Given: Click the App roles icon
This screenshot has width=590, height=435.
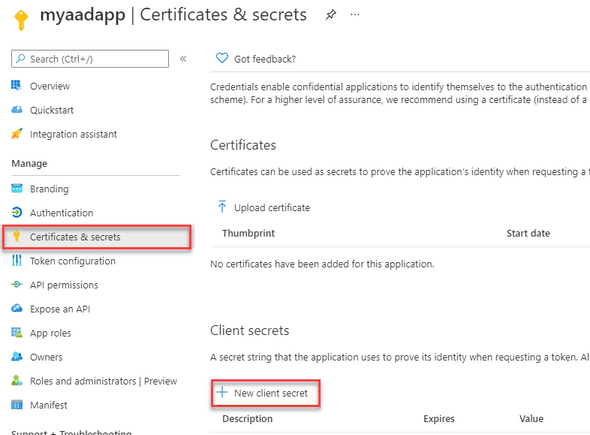Looking at the screenshot, I should click(17, 333).
